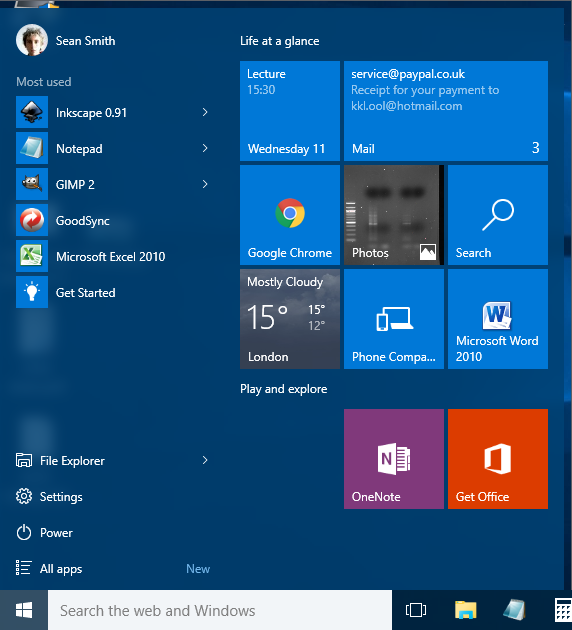Image resolution: width=572 pixels, height=630 pixels.
Task: Open the Google Chrome tile
Action: point(290,215)
